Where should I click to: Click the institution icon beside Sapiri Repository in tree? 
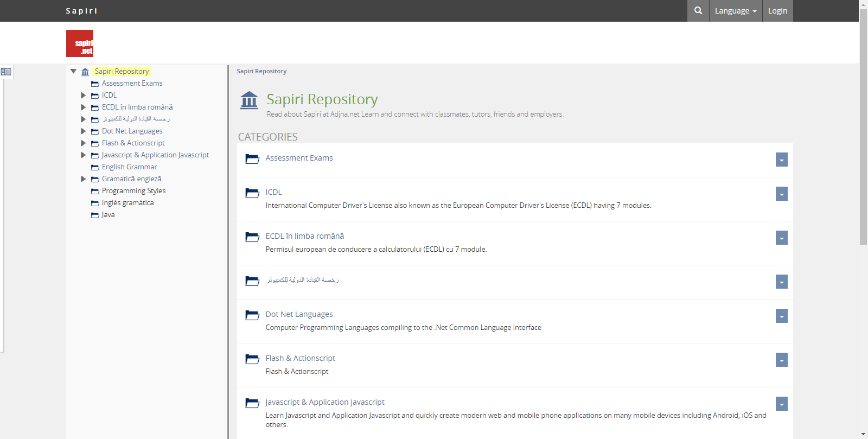pos(85,72)
